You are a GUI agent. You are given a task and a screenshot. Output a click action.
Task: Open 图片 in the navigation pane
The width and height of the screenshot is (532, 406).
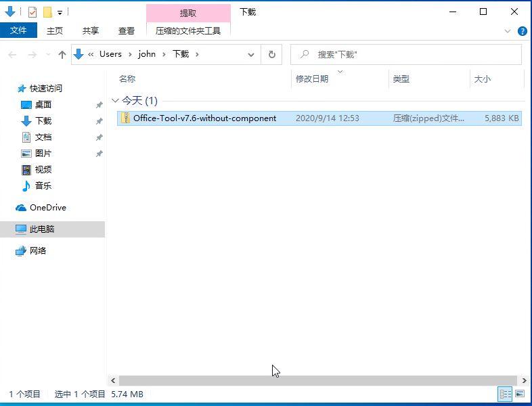[43, 154]
